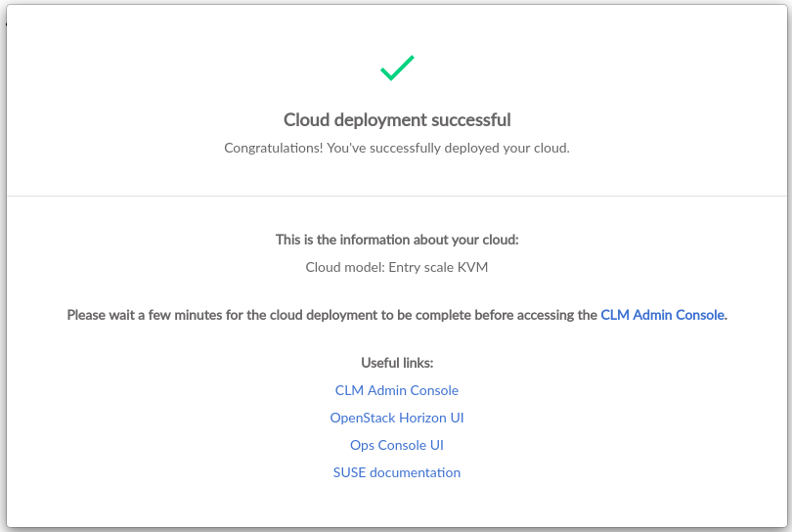
Task: Click the 'Cloud deployment successful' heading
Action: coord(396,120)
